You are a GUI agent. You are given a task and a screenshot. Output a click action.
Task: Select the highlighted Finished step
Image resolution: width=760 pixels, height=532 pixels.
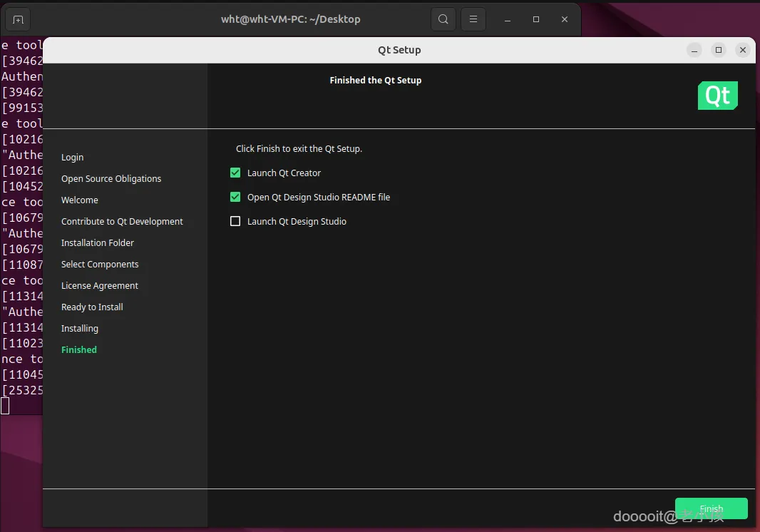click(79, 349)
